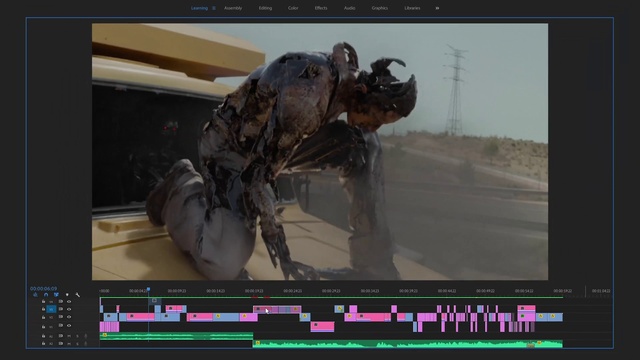
Task: Toggle sync lock on track V4
Action: pyautogui.click(x=61, y=301)
